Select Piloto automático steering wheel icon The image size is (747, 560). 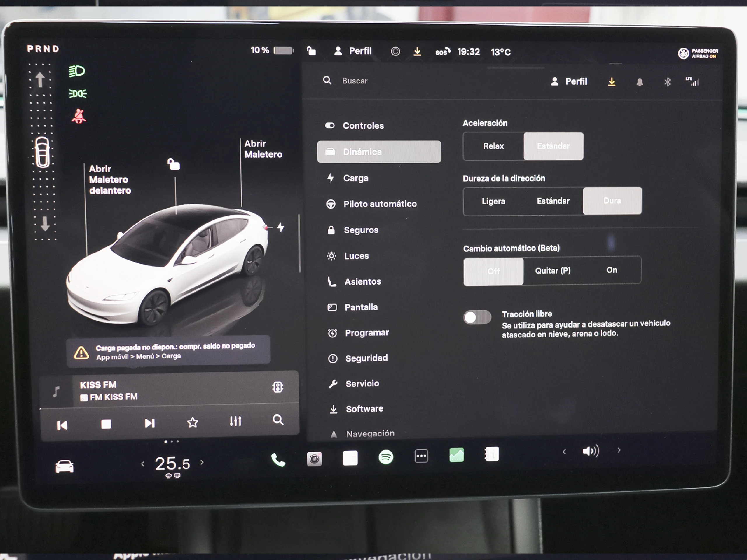click(x=331, y=204)
